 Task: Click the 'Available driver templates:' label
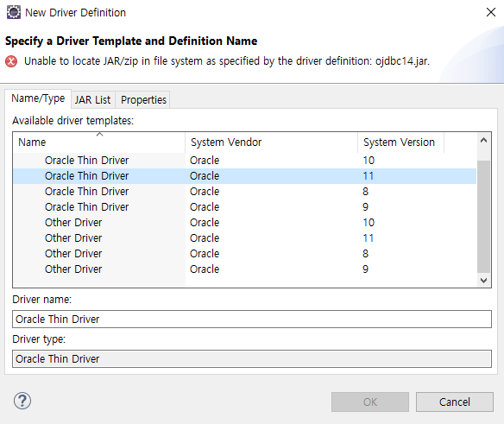pos(73,121)
